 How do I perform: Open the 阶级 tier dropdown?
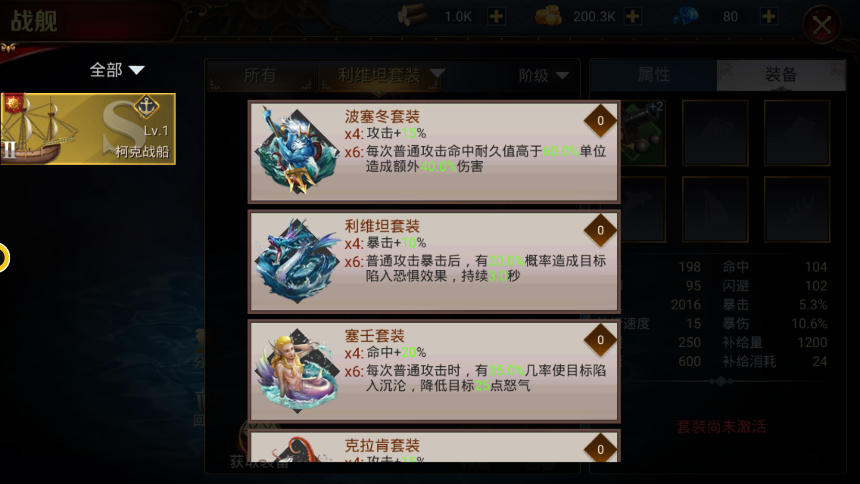pos(544,75)
